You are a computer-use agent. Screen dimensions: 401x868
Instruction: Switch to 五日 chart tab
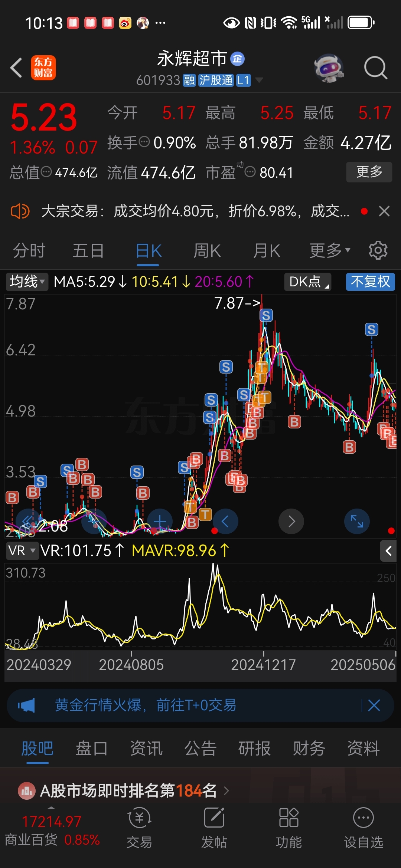pyautogui.click(x=88, y=251)
